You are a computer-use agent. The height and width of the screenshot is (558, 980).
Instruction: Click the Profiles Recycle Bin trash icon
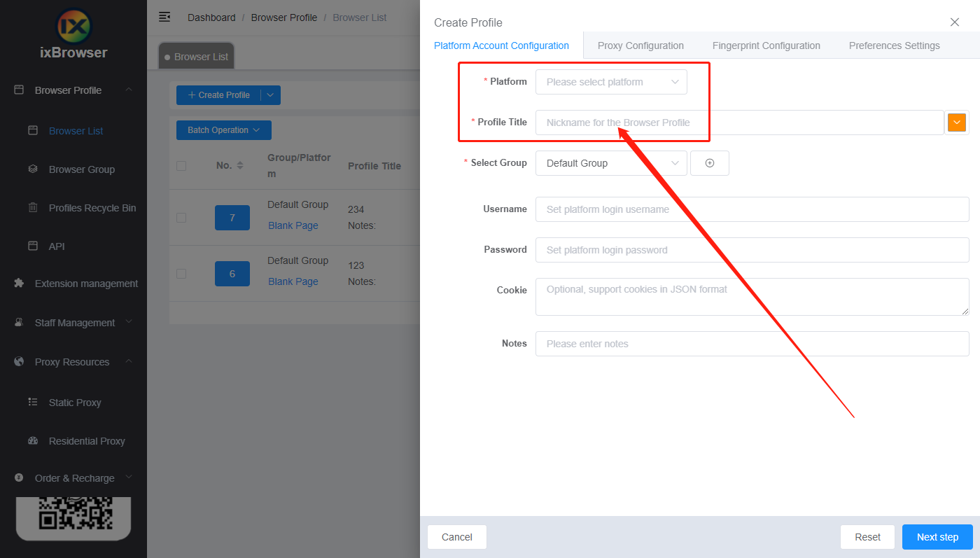click(33, 208)
